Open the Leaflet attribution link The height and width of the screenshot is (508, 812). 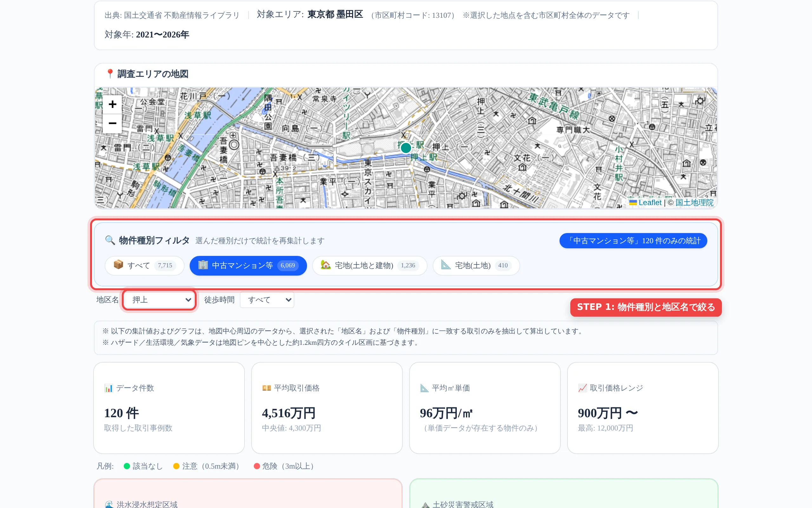tap(650, 203)
